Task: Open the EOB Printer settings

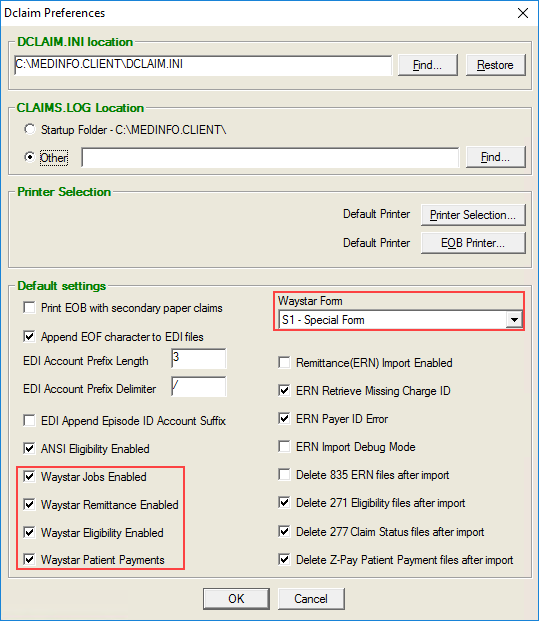Action: [473, 243]
